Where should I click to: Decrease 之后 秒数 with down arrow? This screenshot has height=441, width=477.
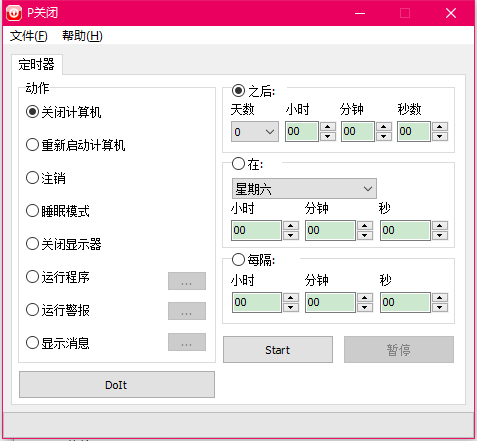440,136
